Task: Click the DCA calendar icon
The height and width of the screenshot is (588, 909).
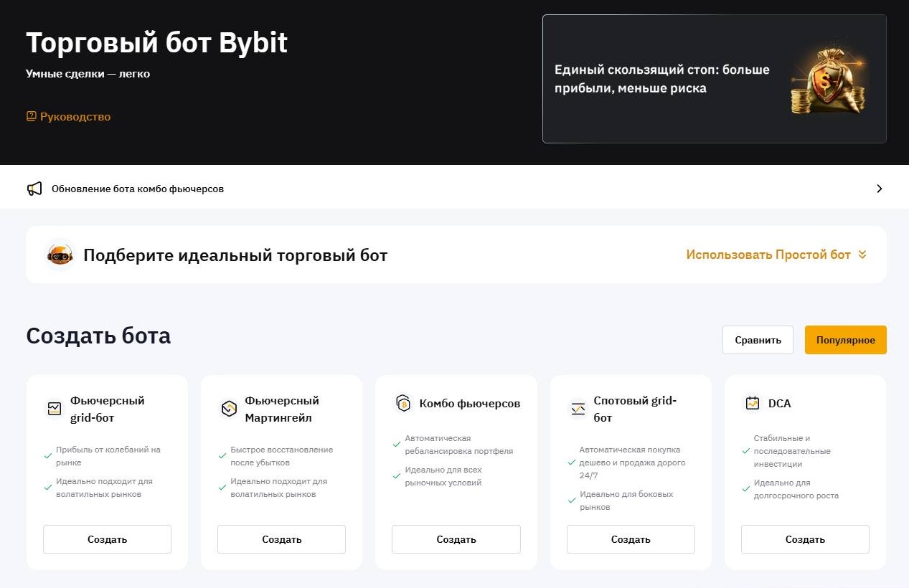Action: pos(752,403)
